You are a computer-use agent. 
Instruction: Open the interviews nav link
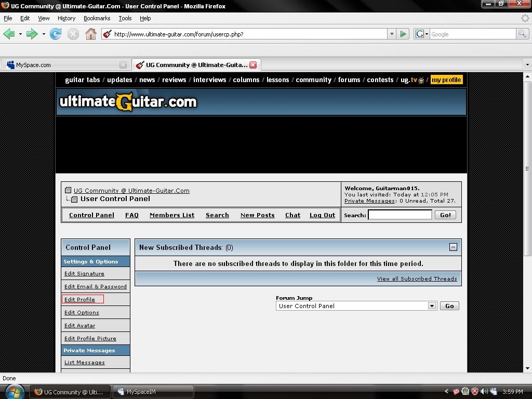(x=209, y=79)
